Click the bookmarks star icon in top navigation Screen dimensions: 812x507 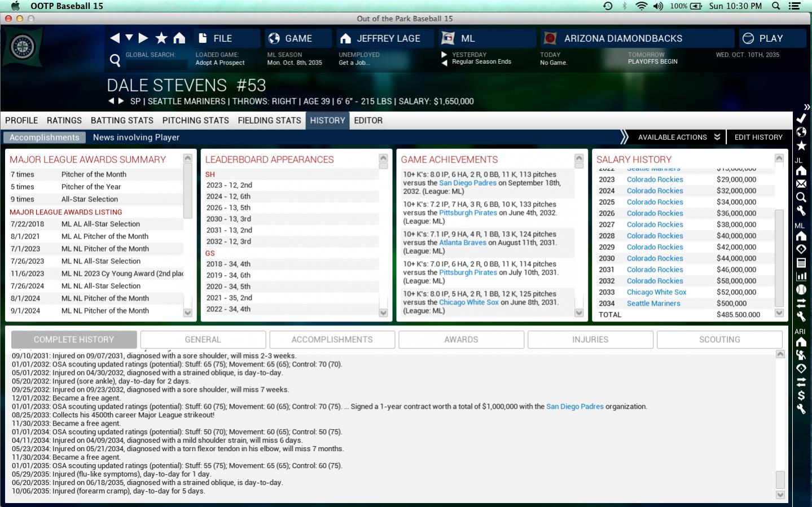point(161,38)
